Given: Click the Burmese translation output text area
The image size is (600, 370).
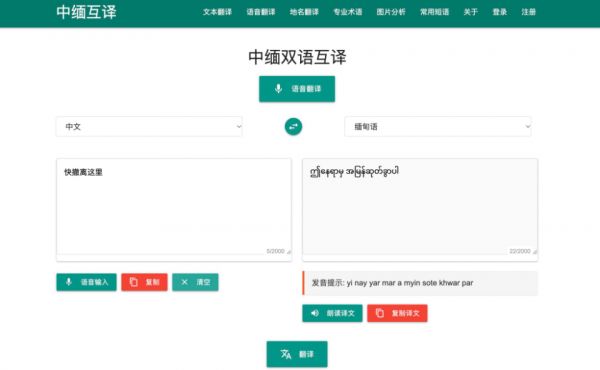Looking at the screenshot, I should [420, 207].
